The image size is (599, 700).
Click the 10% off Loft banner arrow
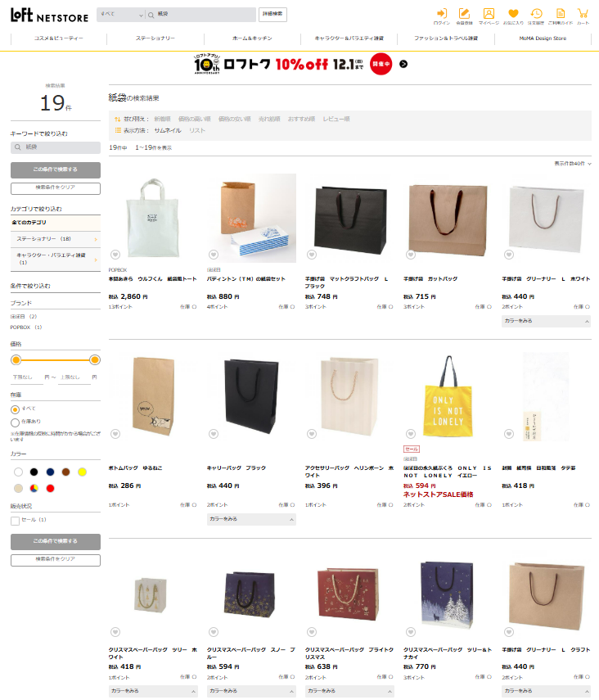click(x=403, y=65)
